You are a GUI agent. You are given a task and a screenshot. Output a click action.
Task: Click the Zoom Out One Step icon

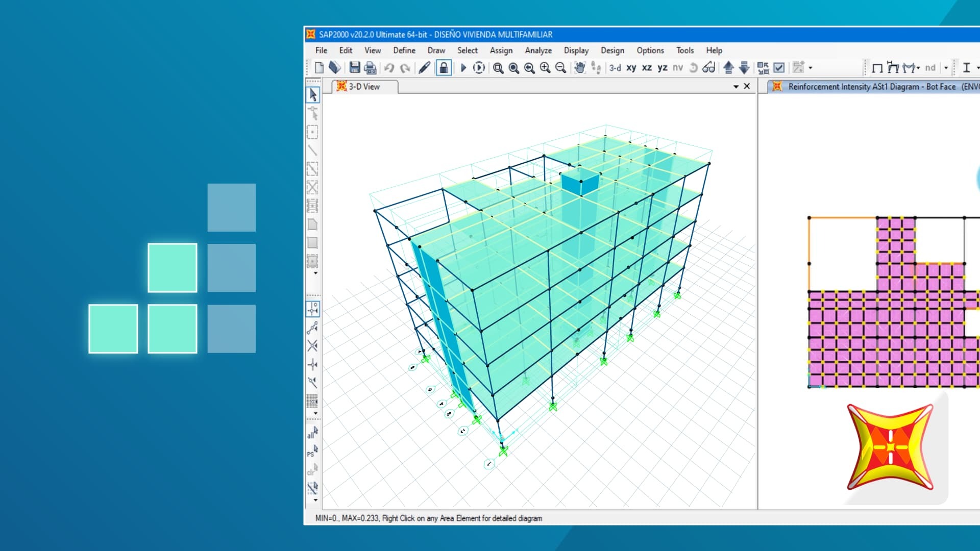coord(560,67)
